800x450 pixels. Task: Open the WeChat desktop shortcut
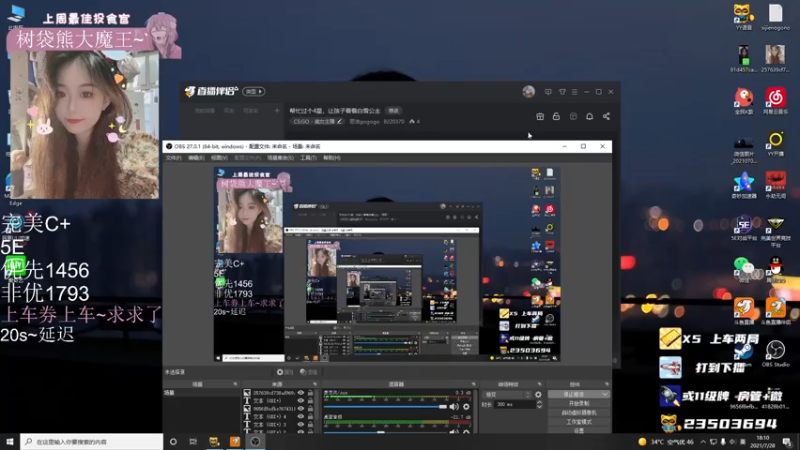coord(743,269)
